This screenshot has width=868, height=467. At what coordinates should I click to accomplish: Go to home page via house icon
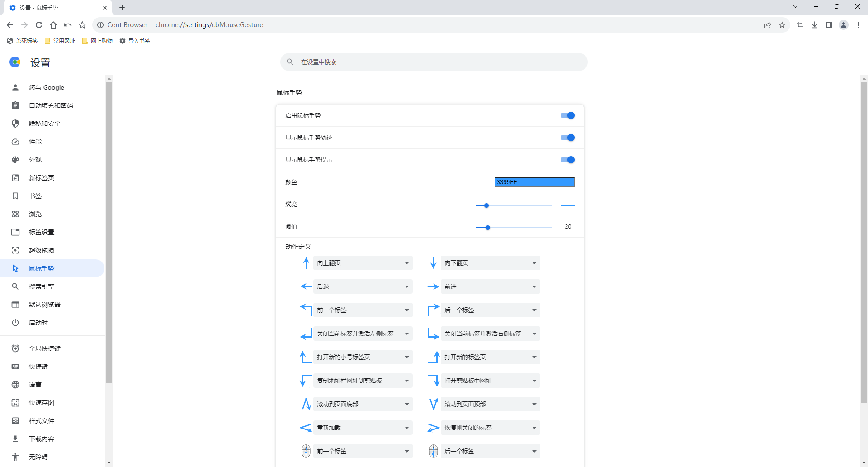53,25
